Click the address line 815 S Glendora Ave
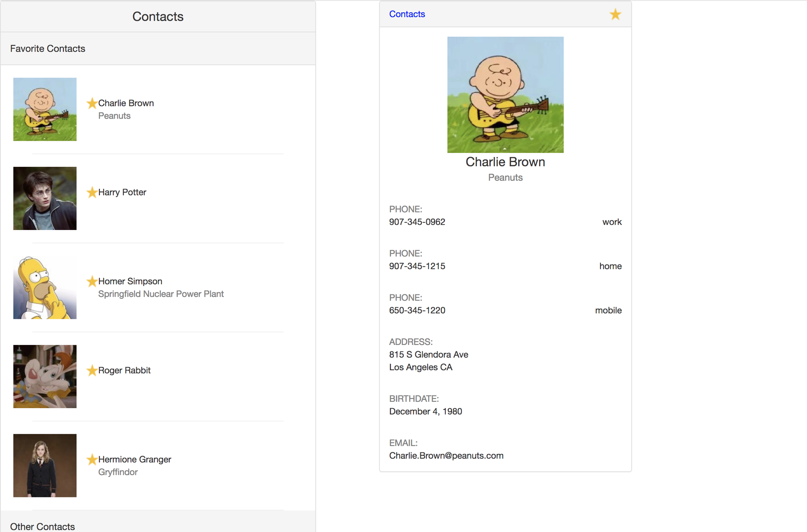Screen dimensions: 807x532 429,355
